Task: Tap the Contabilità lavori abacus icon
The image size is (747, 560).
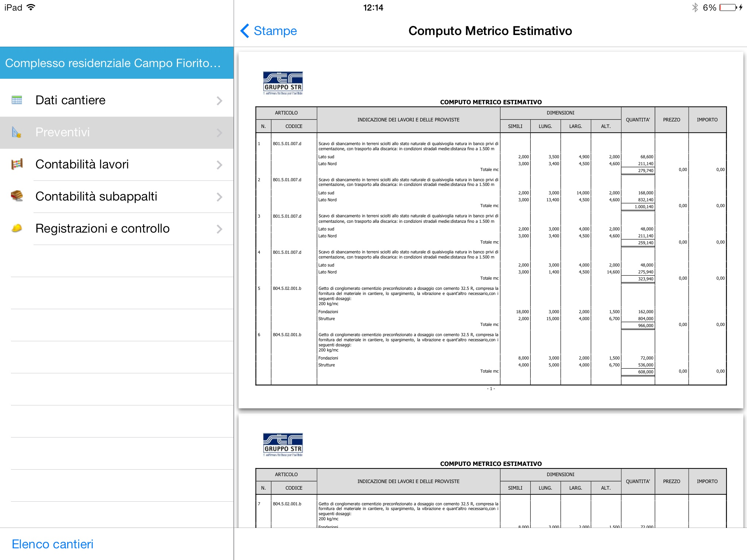Action: point(17,164)
